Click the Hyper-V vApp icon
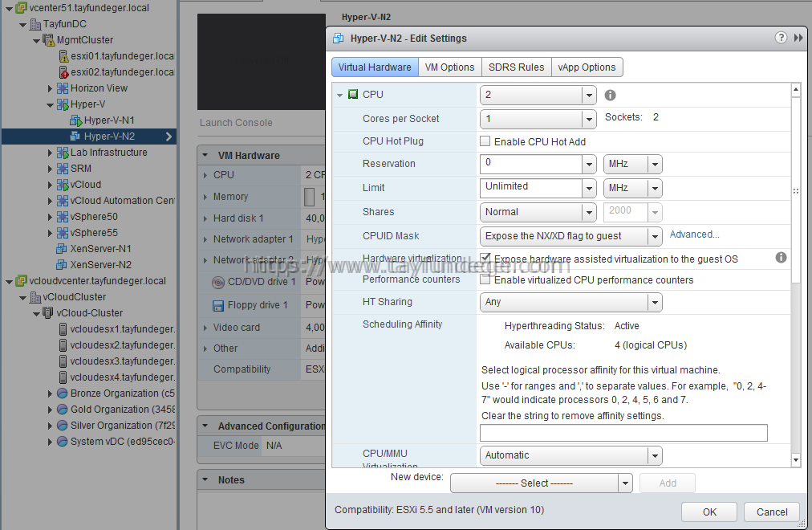The width and height of the screenshot is (812, 530). [62, 104]
